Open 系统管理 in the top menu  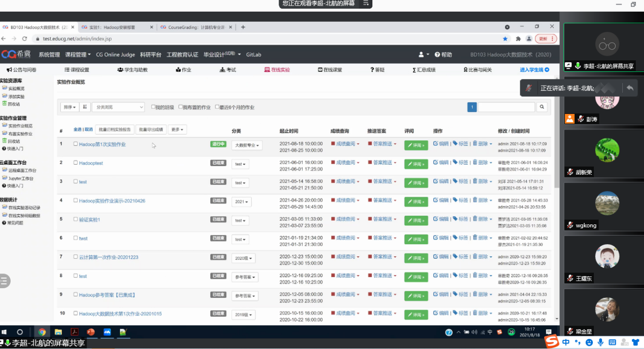tap(49, 55)
